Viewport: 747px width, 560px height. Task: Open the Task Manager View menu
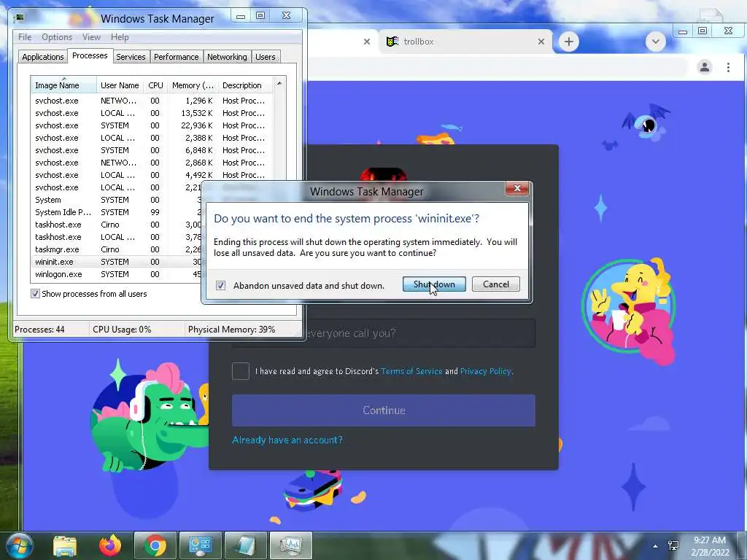(x=91, y=37)
